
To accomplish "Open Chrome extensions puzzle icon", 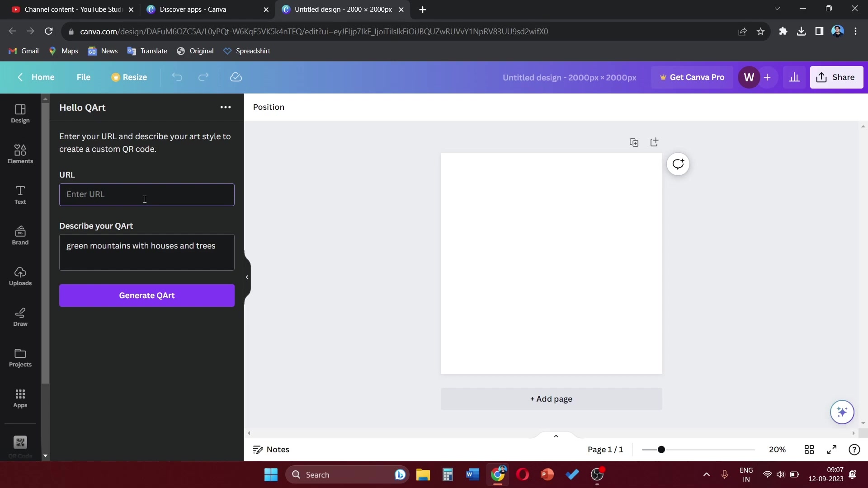I will click(783, 32).
